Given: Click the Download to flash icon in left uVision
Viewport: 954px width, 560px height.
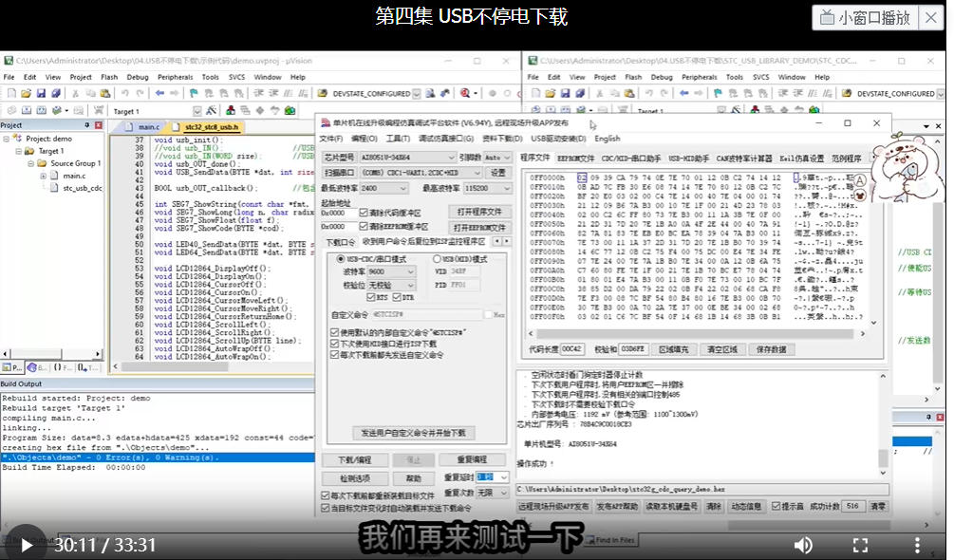Looking at the screenshot, I should (x=99, y=110).
